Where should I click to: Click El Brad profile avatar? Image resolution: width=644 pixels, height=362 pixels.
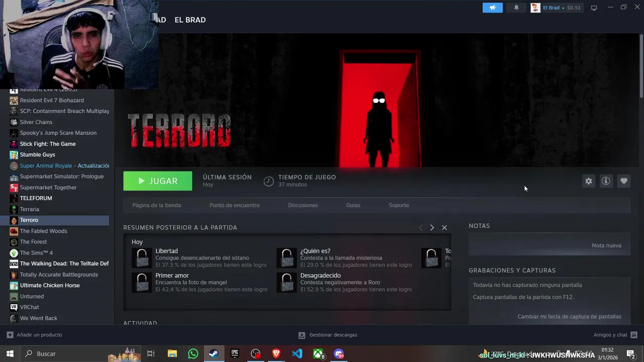tap(535, 8)
